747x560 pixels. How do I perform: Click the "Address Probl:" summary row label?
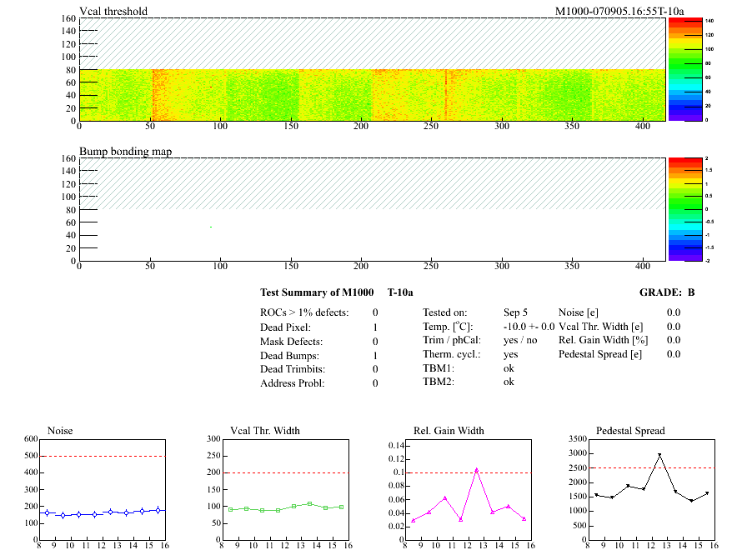point(291,383)
